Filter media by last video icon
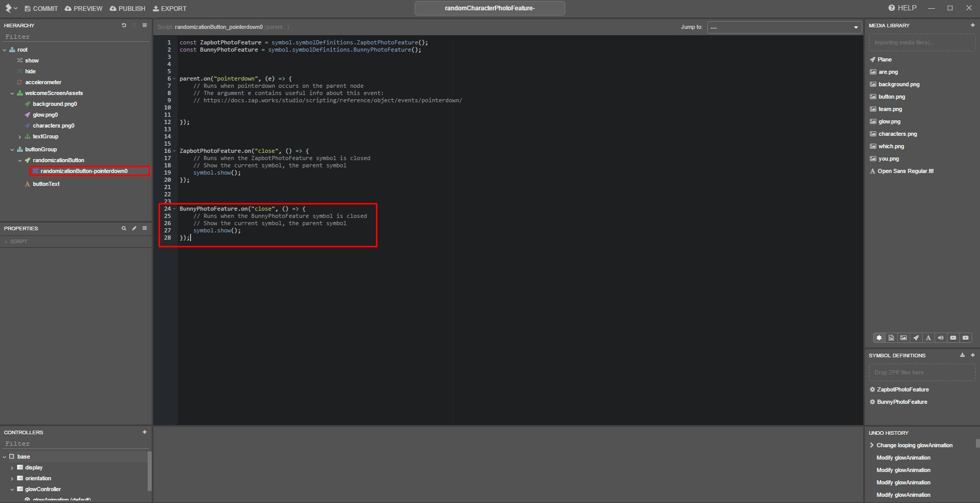The width and height of the screenshot is (980, 503). (x=966, y=338)
